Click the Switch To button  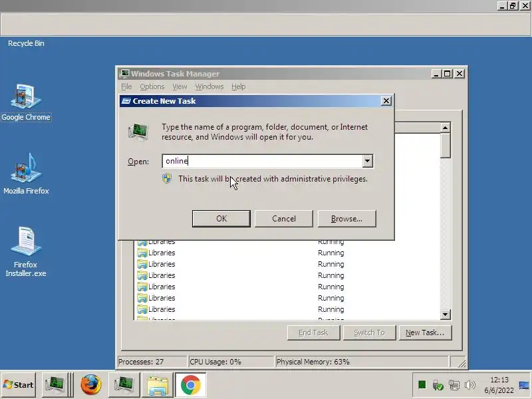click(370, 332)
